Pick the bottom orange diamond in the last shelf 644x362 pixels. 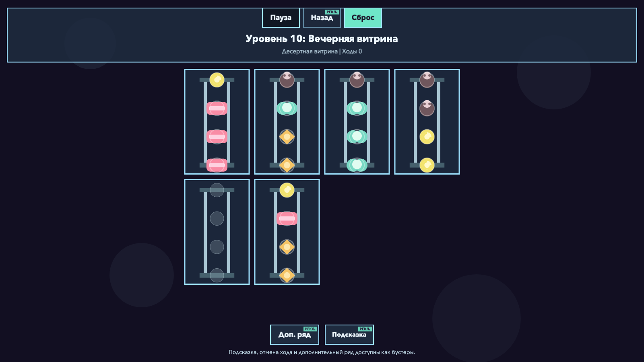tap(287, 275)
